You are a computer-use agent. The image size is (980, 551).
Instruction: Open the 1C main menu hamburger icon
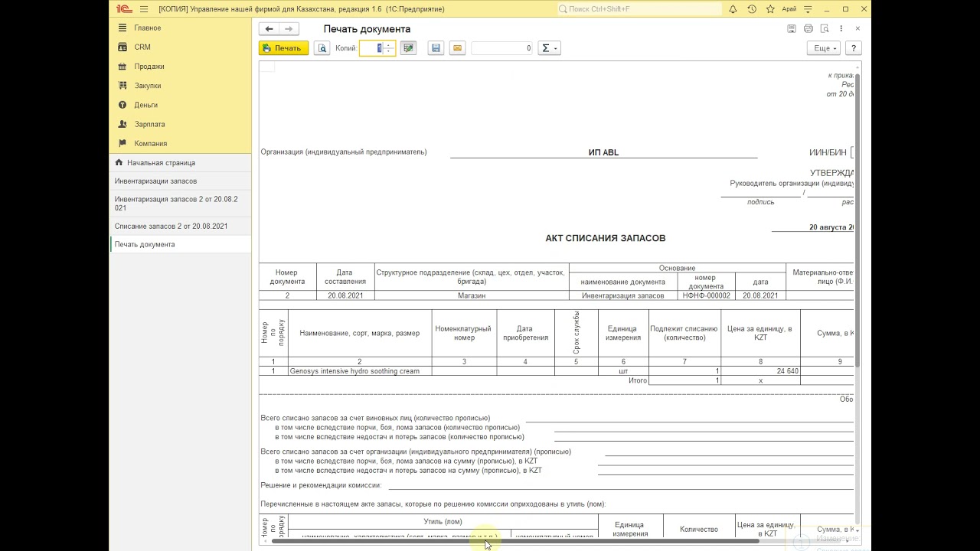[144, 9]
